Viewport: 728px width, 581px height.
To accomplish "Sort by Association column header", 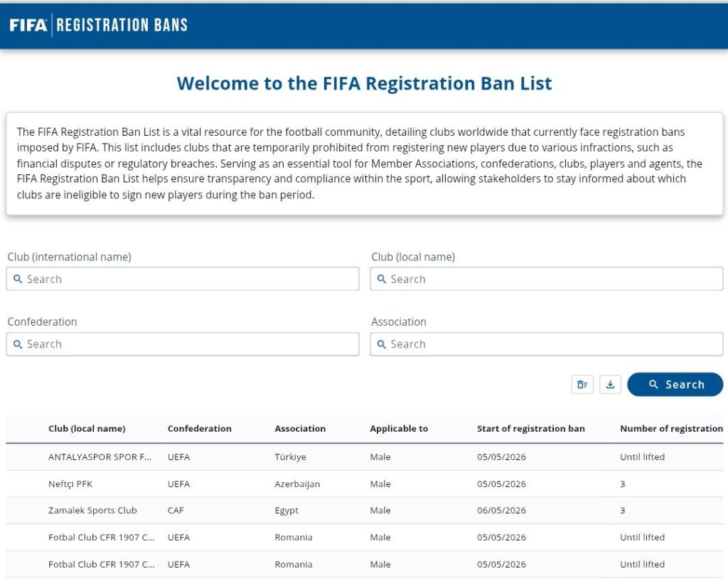I will (300, 429).
